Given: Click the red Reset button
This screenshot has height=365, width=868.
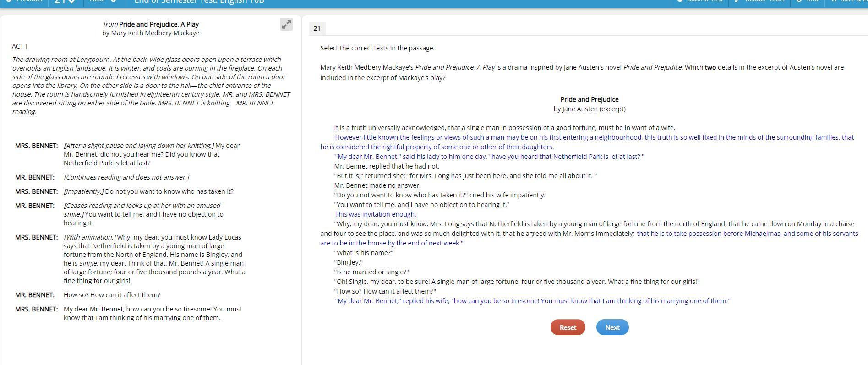Looking at the screenshot, I should (568, 327).
